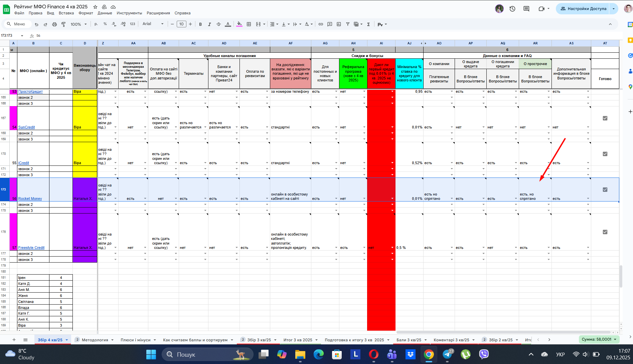
Task: Open the borders tool
Action: tap(249, 24)
